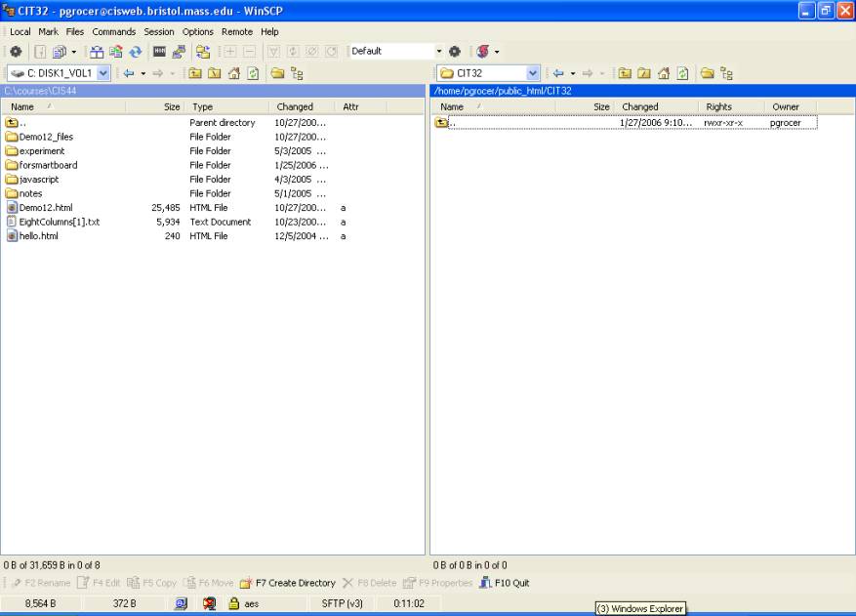The width and height of the screenshot is (856, 616).
Task: Click the aes lock icon in status bar
Action: pos(233,603)
